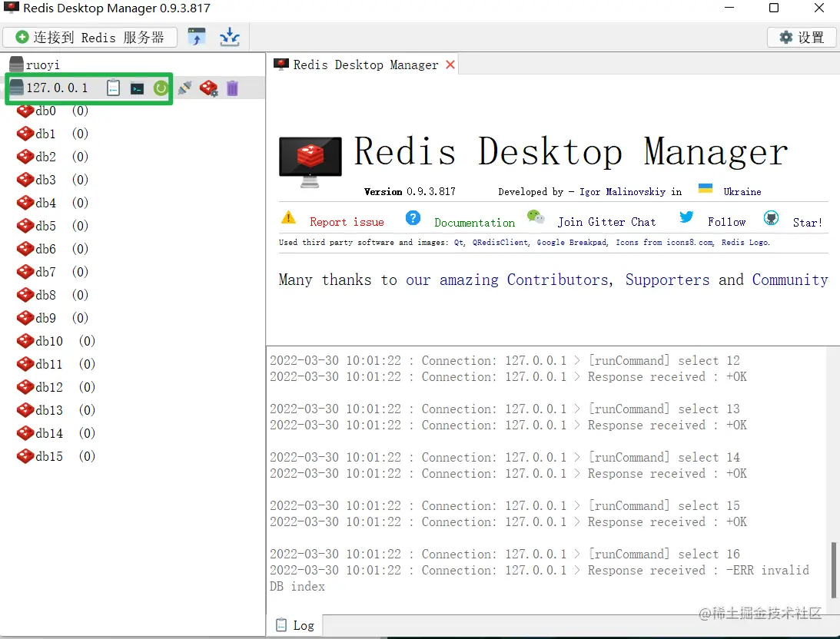Switch to the Log tab at bottom
The height and width of the screenshot is (639, 840).
(295, 625)
